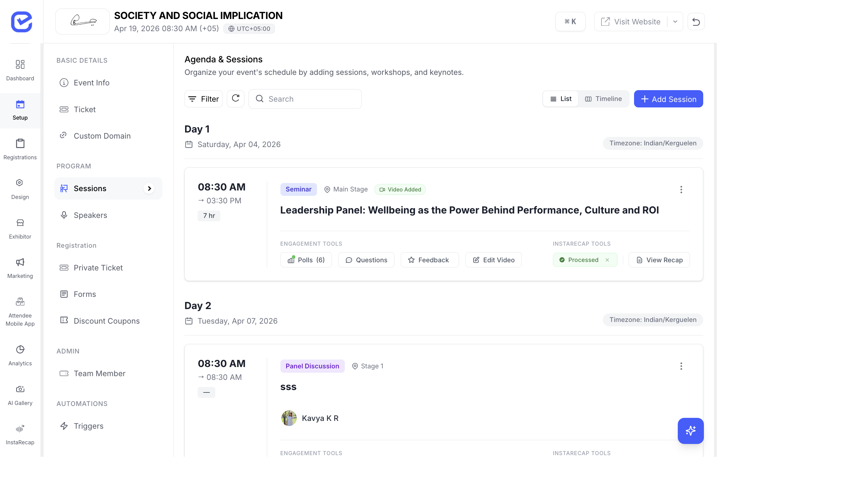
Task: Remove the Processed status with X
Action: pyautogui.click(x=607, y=260)
